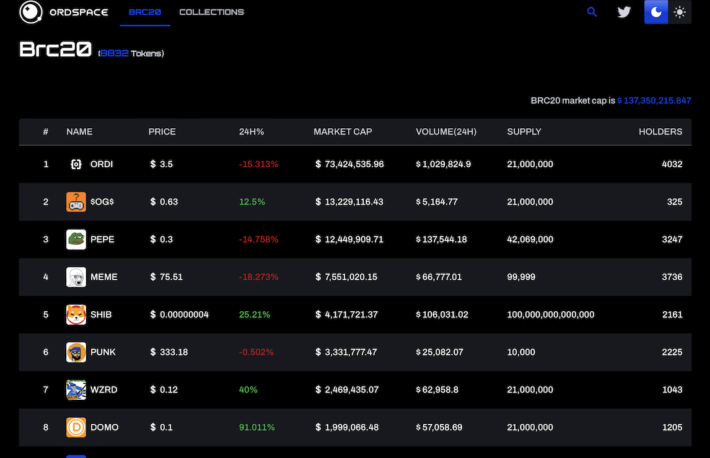Image resolution: width=710 pixels, height=458 pixels.
Task: Open the WZRD token name link
Action: click(x=104, y=390)
